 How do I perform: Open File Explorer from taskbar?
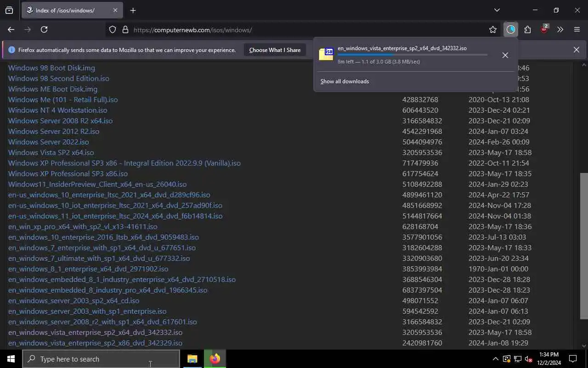(192, 359)
